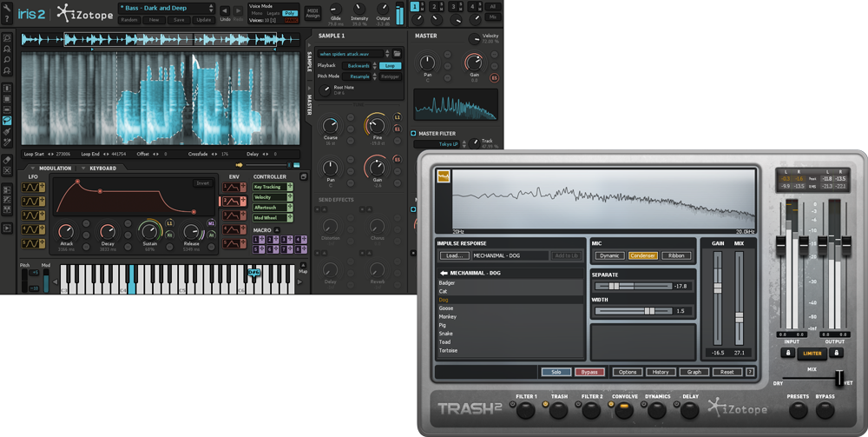This screenshot has height=437, width=868.
Task: Select the Dynamic mic type
Action: point(609,256)
